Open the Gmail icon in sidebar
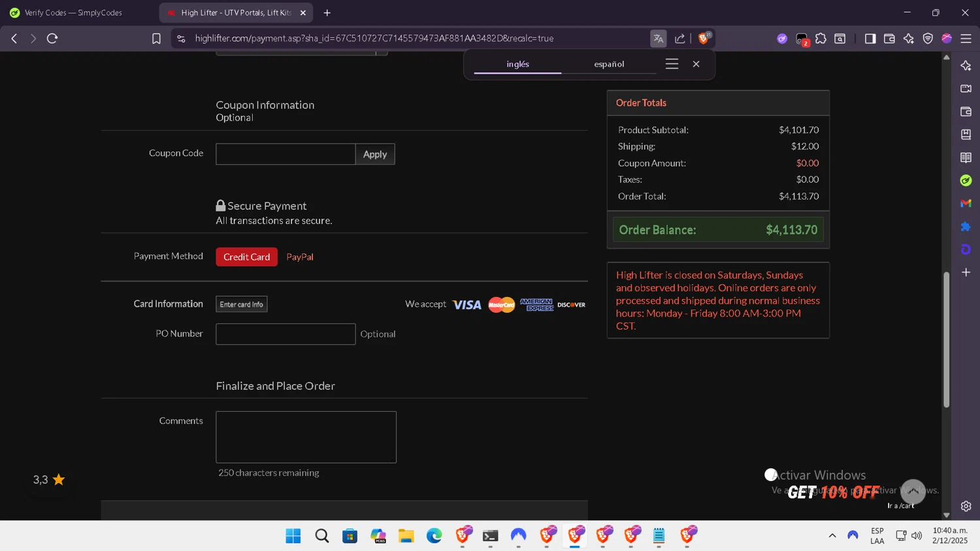 pos(966,204)
